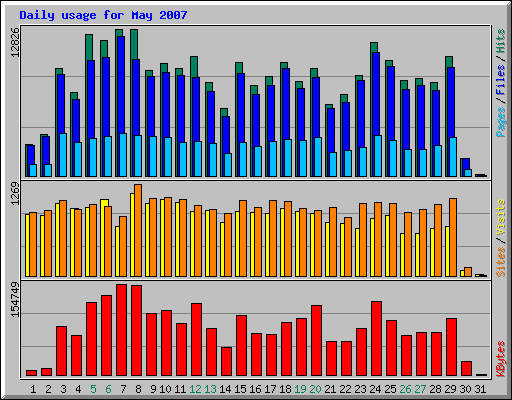Viewport: 512px width, 400px height.
Task: Click day 10 on the x-axis
Action: pyautogui.click(x=165, y=389)
